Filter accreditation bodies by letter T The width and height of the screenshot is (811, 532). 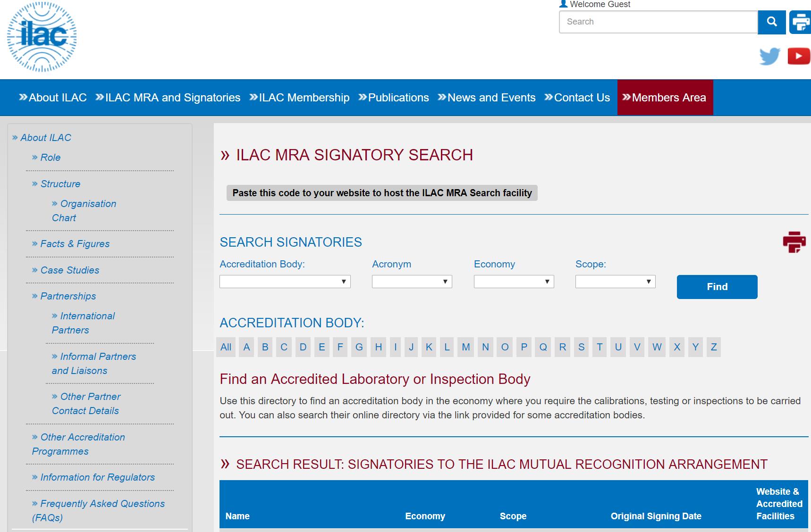click(600, 347)
